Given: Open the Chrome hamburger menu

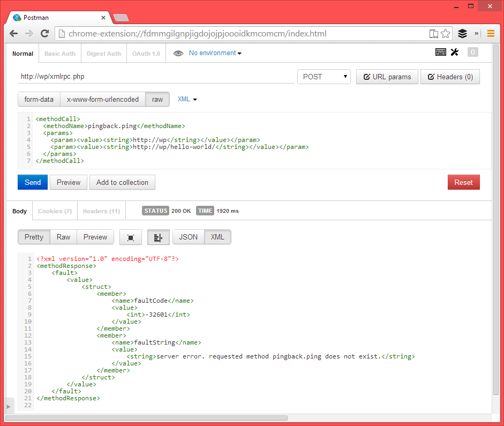Looking at the screenshot, I should [491, 33].
